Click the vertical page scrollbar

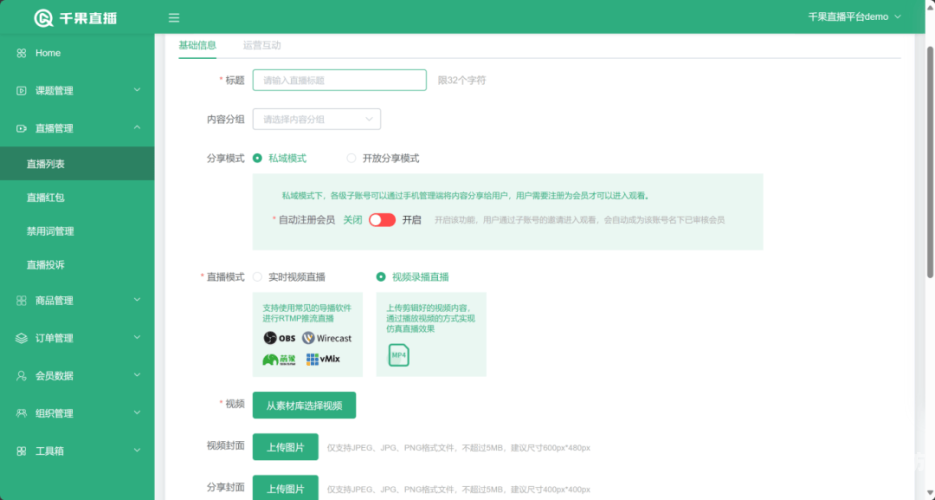click(x=930, y=161)
